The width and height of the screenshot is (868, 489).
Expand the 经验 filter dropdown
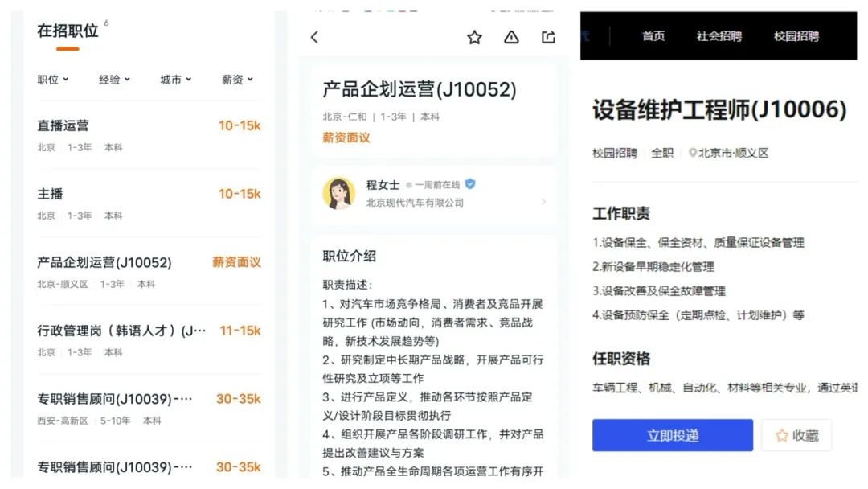point(114,80)
